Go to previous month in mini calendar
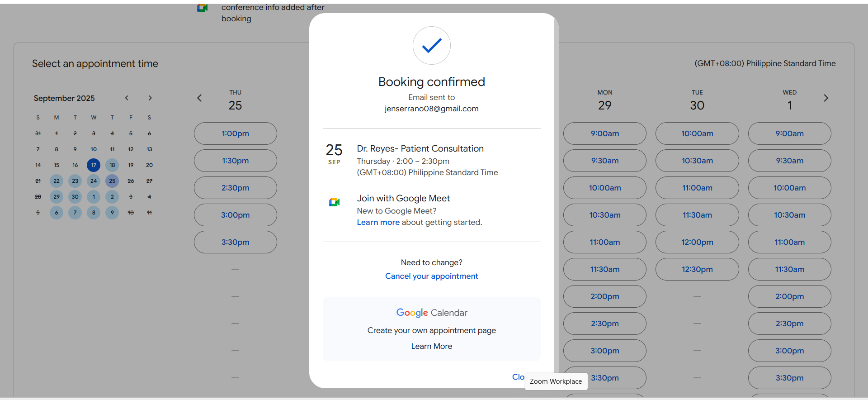Image resolution: width=868 pixels, height=400 pixels. 127,98
